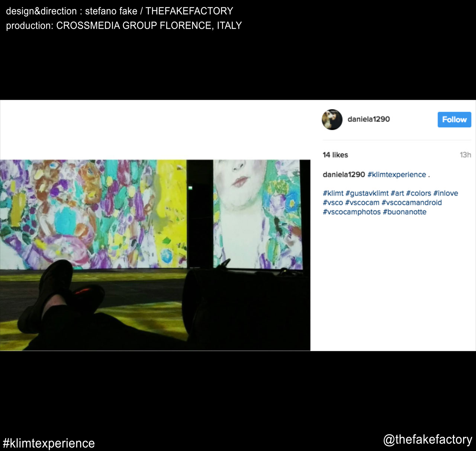Viewport: 476px width, 451px height.
Task: Select the #vscocam hashtag
Action: tap(362, 202)
